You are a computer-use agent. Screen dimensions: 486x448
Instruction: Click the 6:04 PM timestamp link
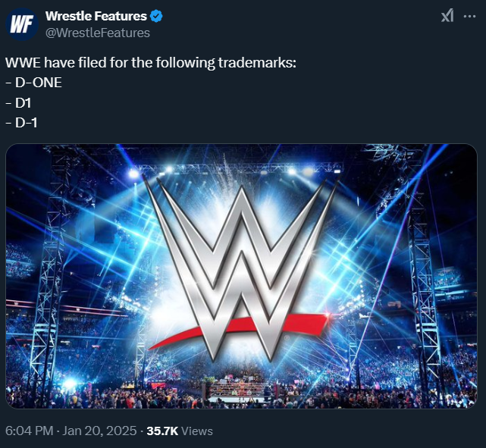29,431
